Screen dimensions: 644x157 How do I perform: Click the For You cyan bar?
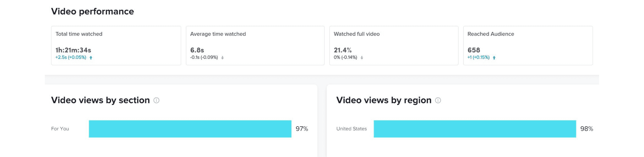[x=190, y=129]
